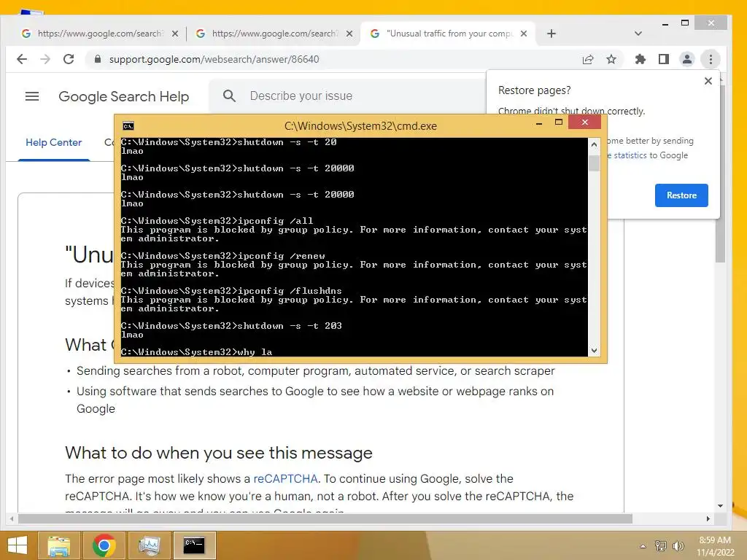Maximize the Chrome window

pos(685,23)
